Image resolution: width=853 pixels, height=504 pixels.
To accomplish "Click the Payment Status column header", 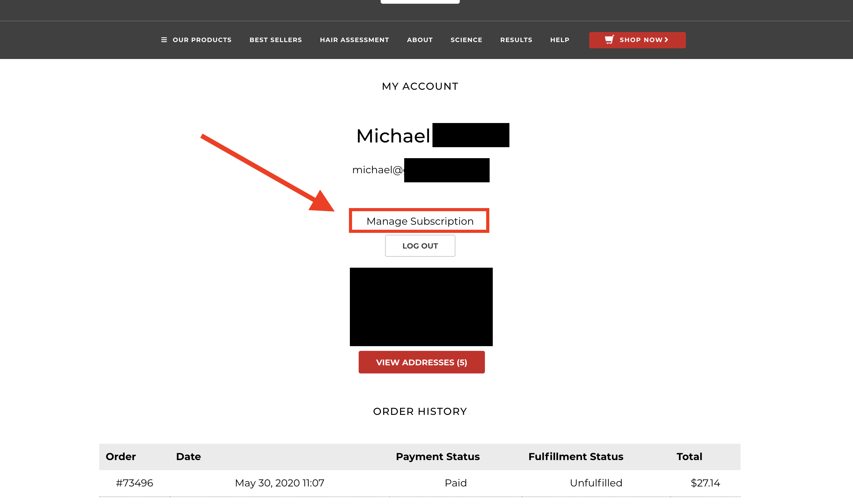I will tap(437, 456).
